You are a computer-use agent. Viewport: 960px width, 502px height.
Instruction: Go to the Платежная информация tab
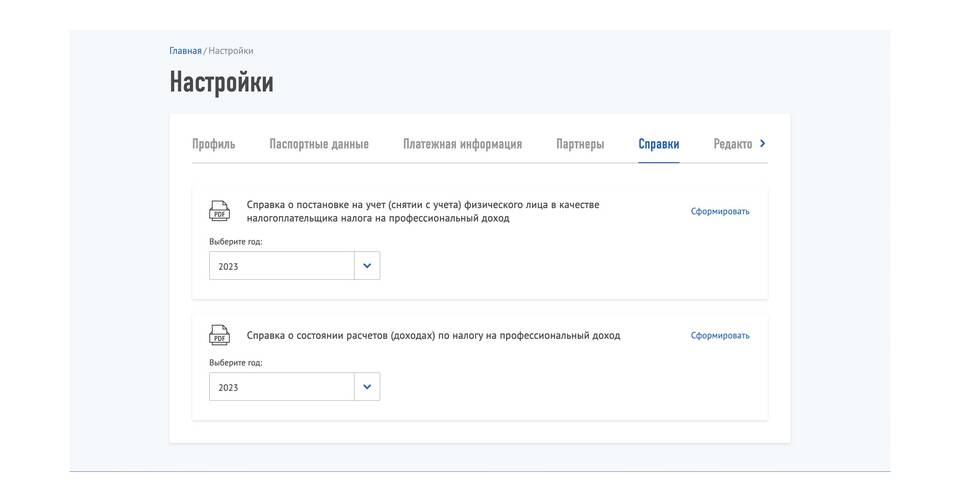462,144
